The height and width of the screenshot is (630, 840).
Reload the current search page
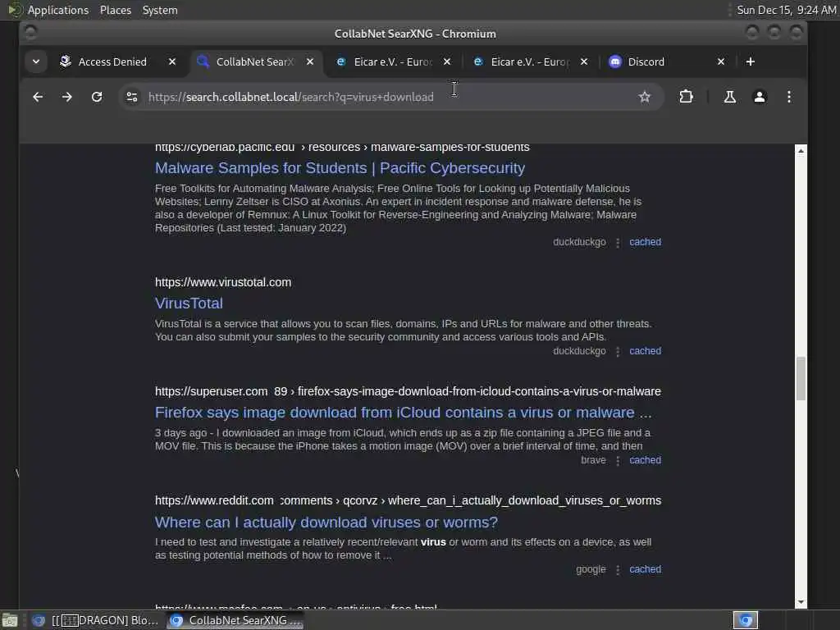[x=97, y=97]
